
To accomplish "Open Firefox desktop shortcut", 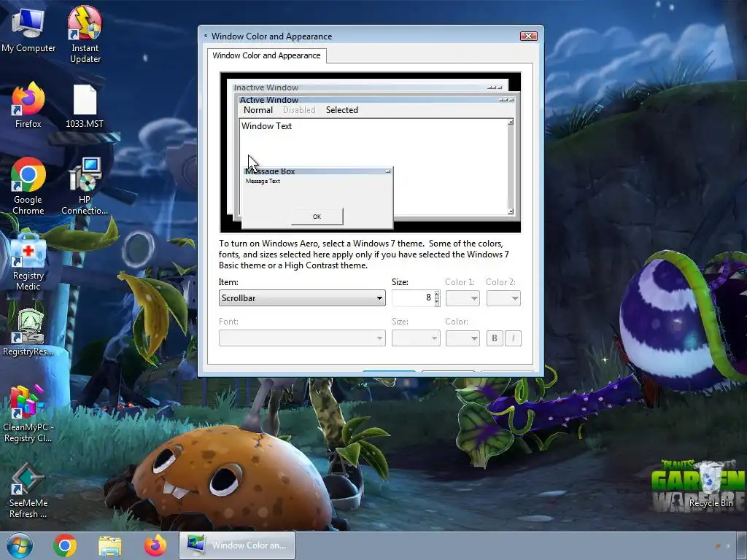I will [x=28, y=105].
